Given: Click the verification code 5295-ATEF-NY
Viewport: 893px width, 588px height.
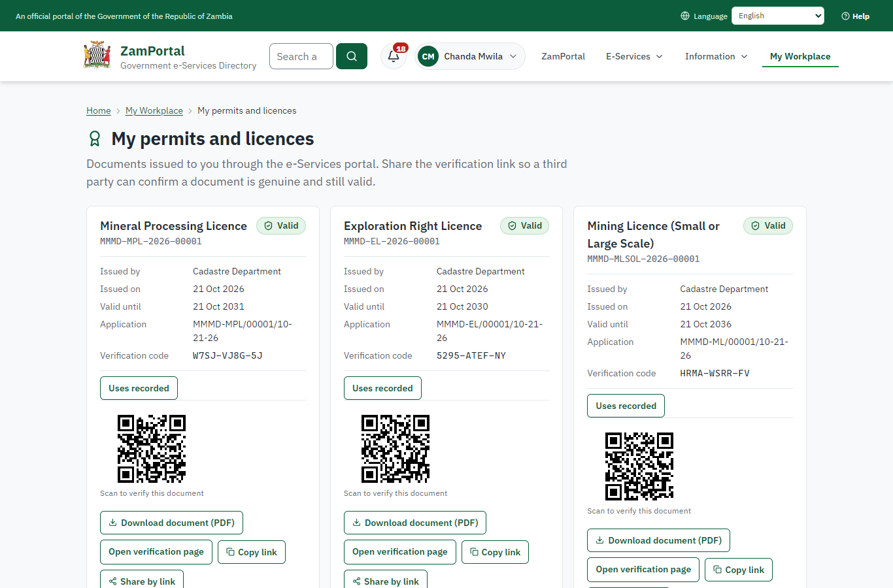Looking at the screenshot, I should coord(471,355).
